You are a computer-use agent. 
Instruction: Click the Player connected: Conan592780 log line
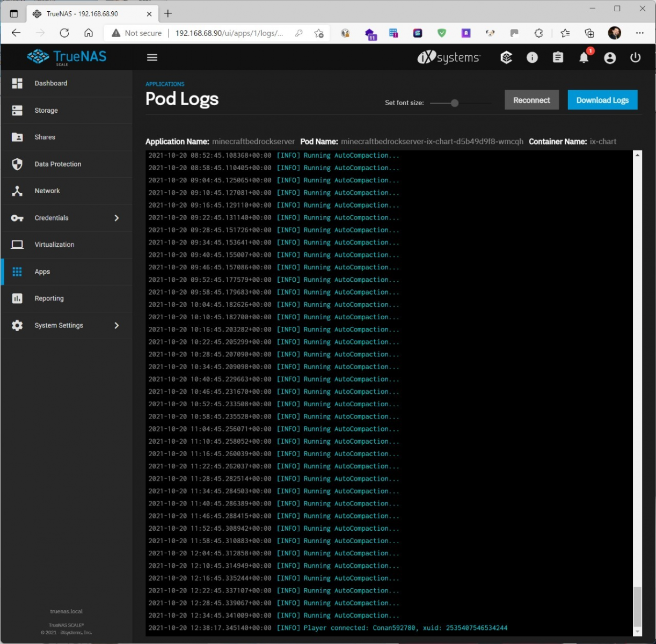tap(328, 628)
